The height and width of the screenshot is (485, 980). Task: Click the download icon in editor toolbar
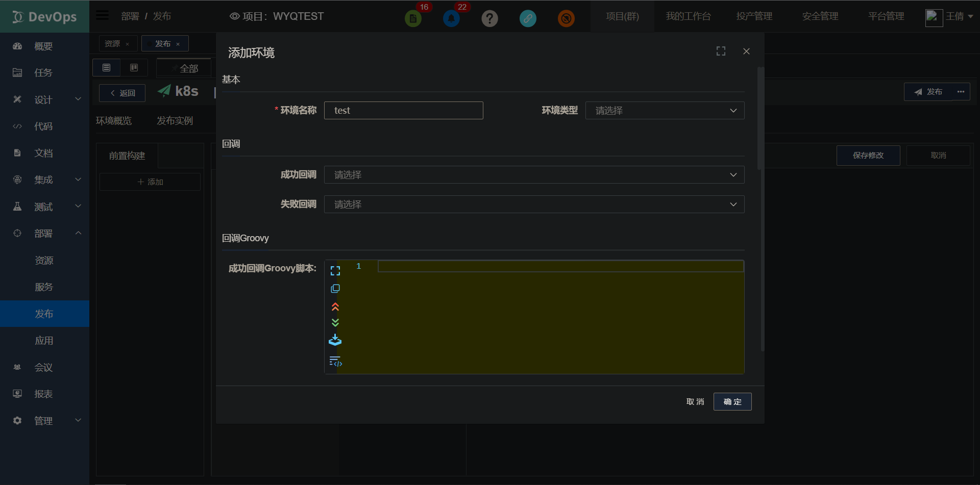click(x=335, y=340)
